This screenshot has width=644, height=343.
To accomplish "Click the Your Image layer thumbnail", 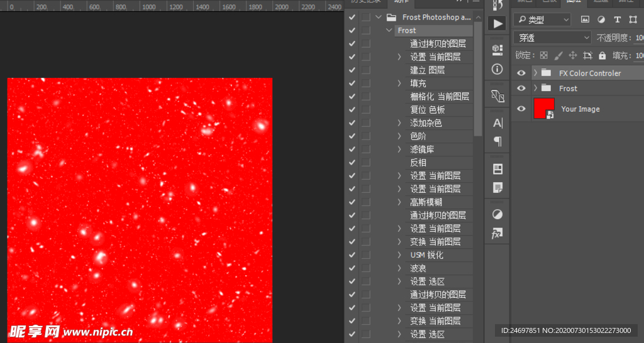I will tap(543, 108).
